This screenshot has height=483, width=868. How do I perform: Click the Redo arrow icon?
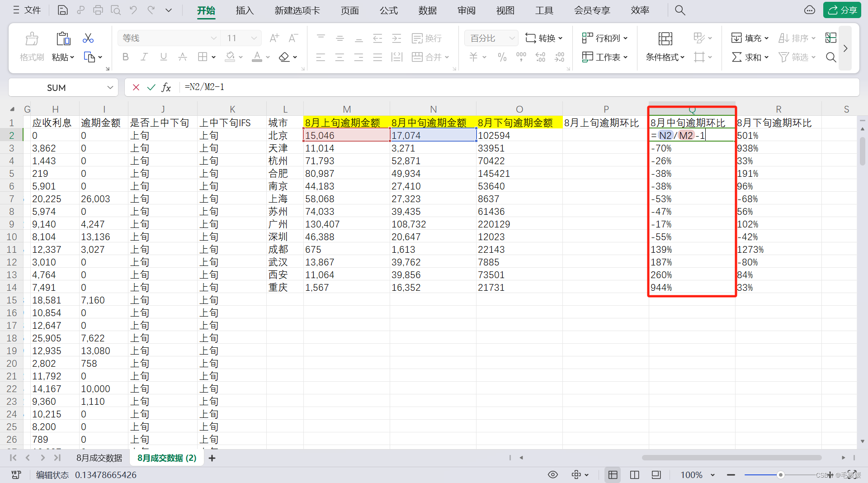pos(151,10)
